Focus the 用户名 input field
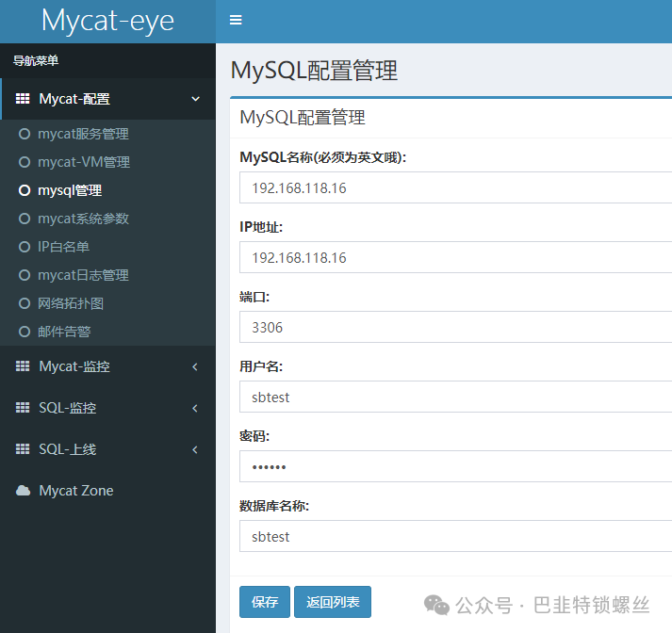 pos(455,397)
